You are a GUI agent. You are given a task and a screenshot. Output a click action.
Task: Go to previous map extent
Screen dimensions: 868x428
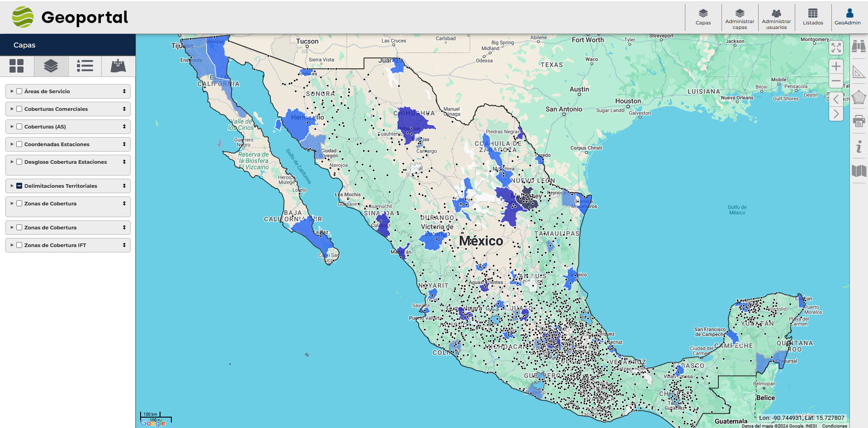pyautogui.click(x=836, y=99)
